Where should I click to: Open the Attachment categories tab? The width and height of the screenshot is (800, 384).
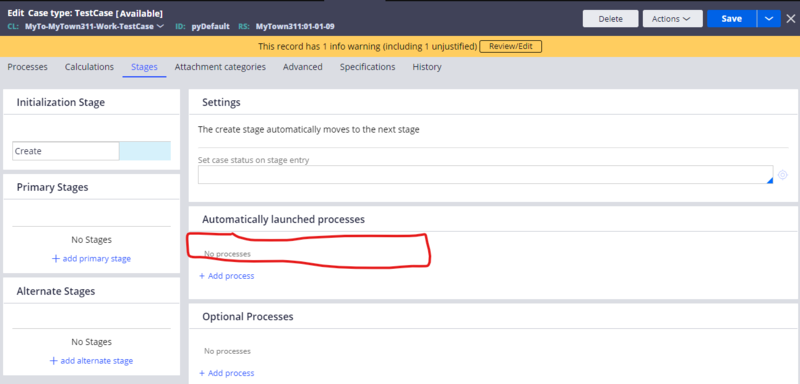(220, 67)
